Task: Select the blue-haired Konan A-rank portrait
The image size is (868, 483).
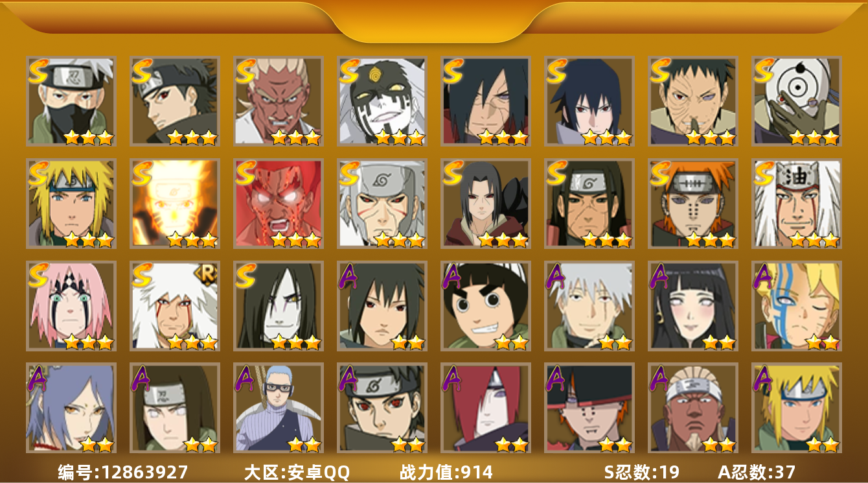Action: coord(71,408)
